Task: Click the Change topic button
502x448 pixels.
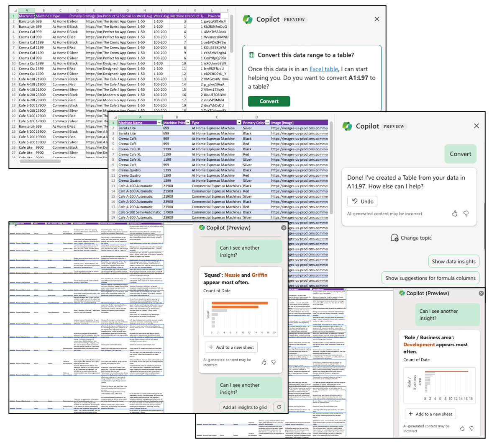Action: [x=411, y=238]
